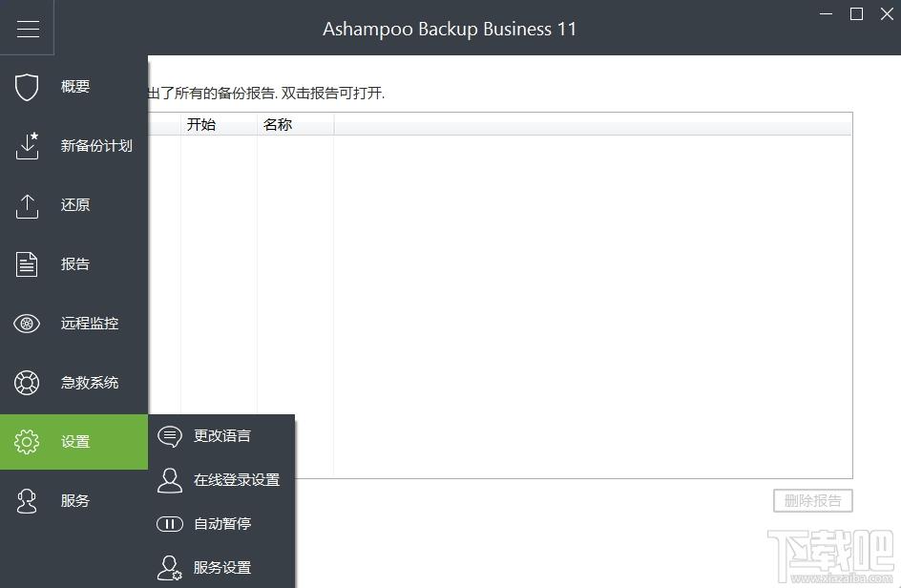Image resolution: width=901 pixels, height=588 pixels.
Task: Sort reports by the 开始 column header
Action: [x=219, y=124]
